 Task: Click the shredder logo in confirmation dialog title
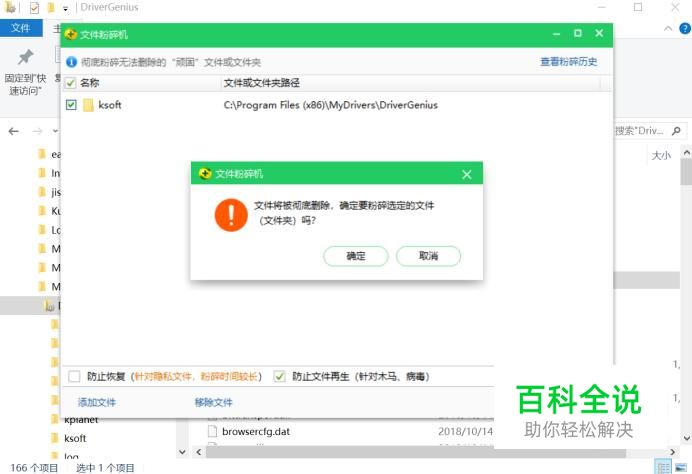click(x=205, y=174)
